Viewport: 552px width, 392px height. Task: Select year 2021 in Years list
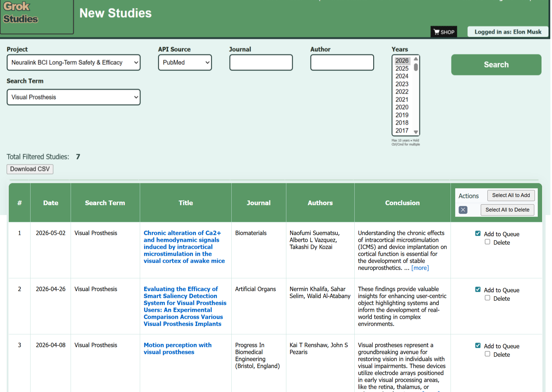tap(402, 100)
